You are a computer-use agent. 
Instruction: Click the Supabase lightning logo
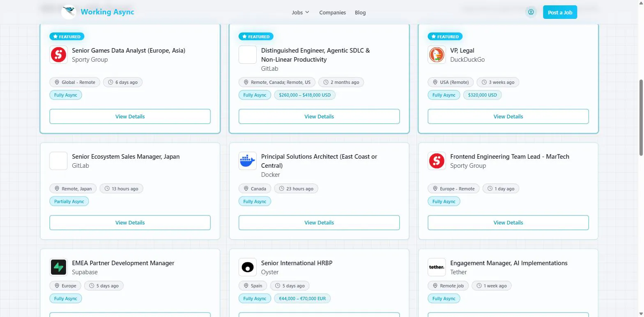click(x=58, y=267)
